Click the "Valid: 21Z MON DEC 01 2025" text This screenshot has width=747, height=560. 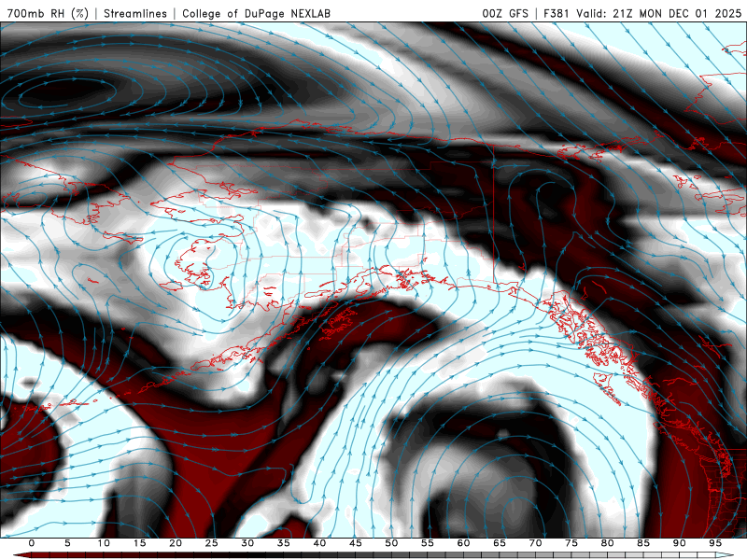click(659, 13)
